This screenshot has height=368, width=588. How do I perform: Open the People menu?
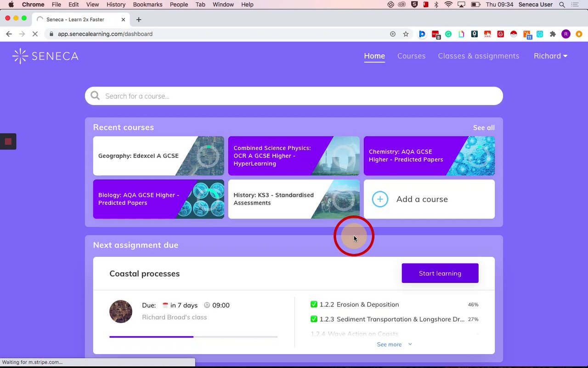[x=179, y=5]
